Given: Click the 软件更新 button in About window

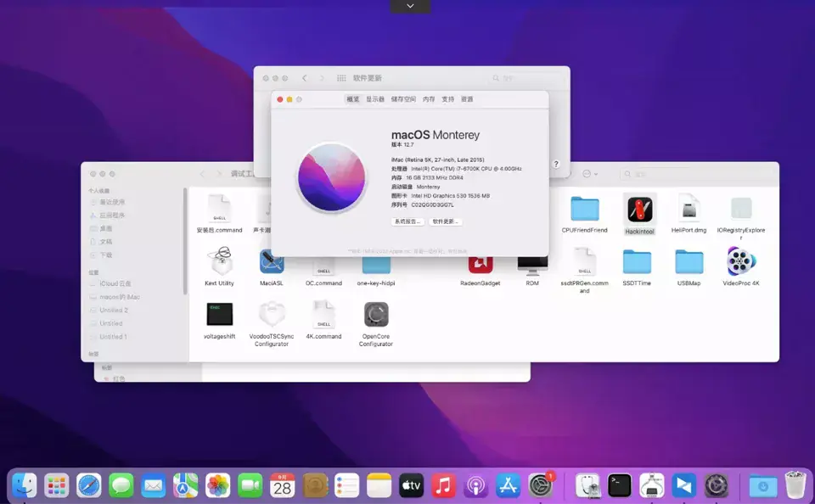Looking at the screenshot, I should point(446,221).
